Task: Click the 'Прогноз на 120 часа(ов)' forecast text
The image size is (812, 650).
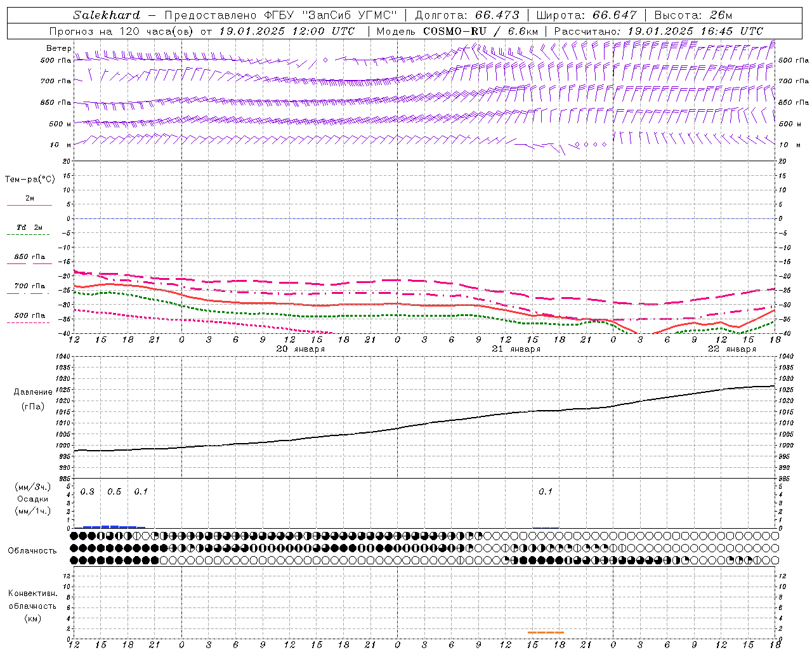Action: [122, 31]
